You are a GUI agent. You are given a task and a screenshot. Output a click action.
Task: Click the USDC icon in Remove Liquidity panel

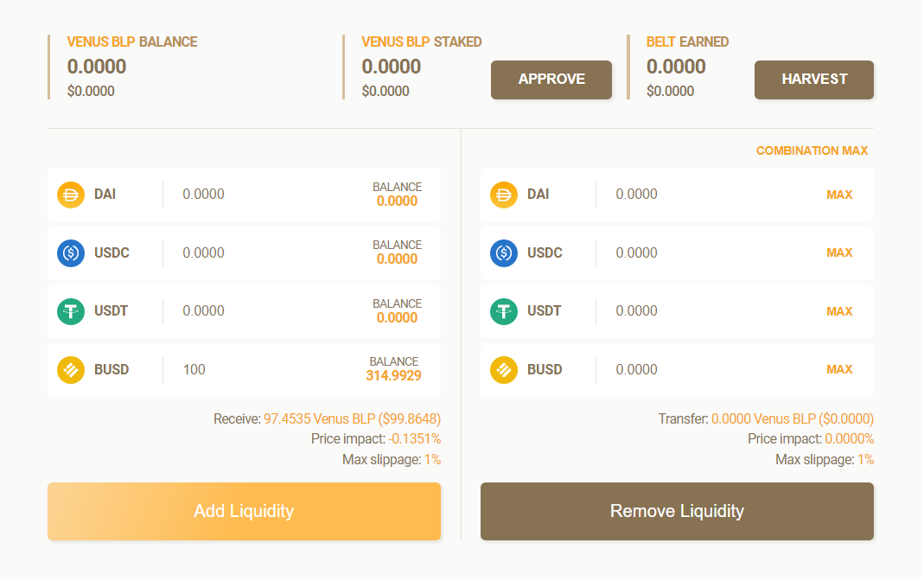click(504, 253)
